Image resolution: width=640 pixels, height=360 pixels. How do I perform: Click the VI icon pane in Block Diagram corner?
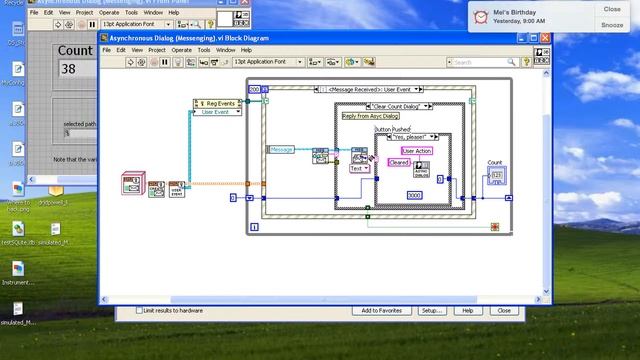[542, 56]
